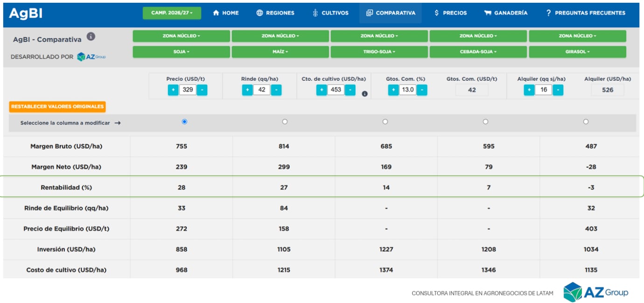The width and height of the screenshot is (644, 303).
Task: Open the GIRASOL crop dropdown
Action: tap(577, 52)
